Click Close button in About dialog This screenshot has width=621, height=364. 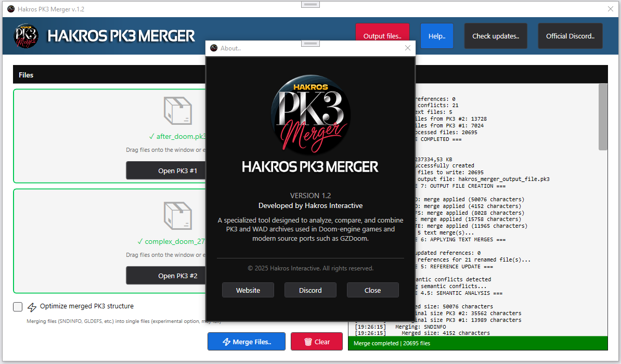coord(373,290)
